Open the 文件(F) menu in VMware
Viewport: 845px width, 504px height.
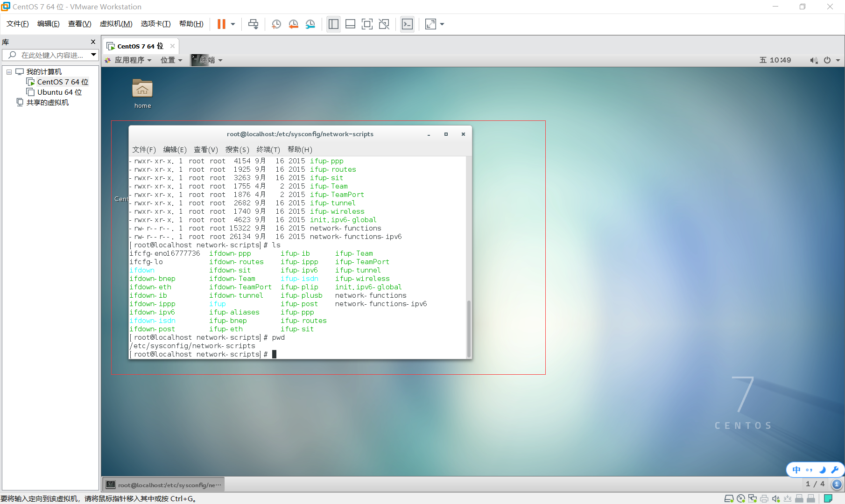tap(18, 24)
